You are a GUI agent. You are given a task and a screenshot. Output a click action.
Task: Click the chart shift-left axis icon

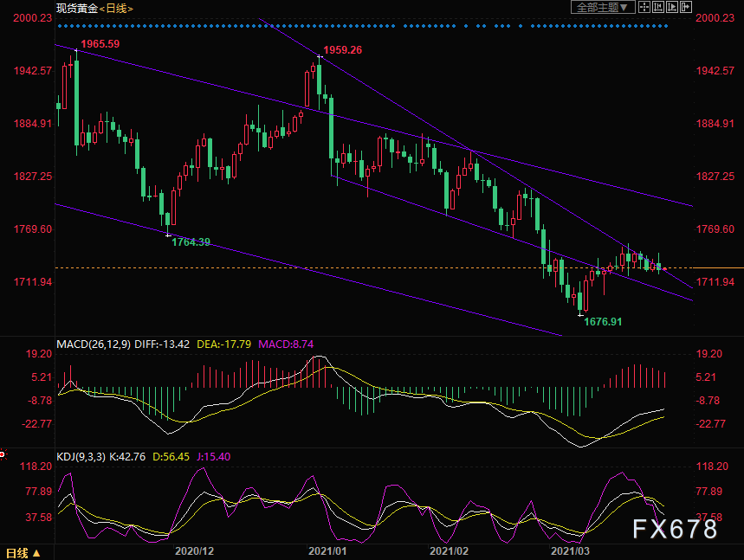[658, 7]
